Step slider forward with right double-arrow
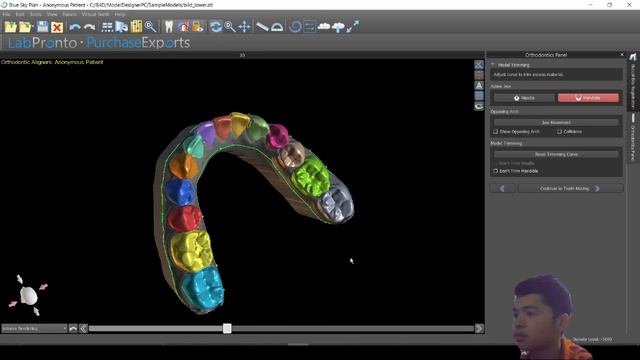640x360 pixels. tap(479, 329)
